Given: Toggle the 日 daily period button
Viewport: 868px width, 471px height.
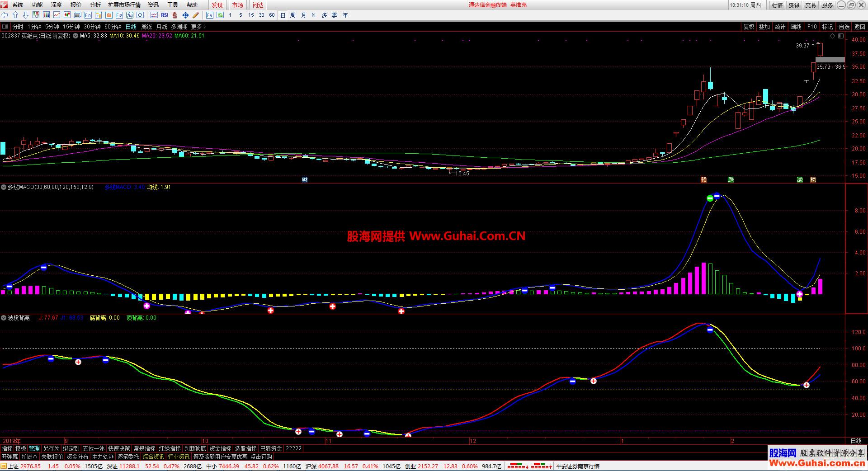Looking at the screenshot, I should click(x=283, y=15).
